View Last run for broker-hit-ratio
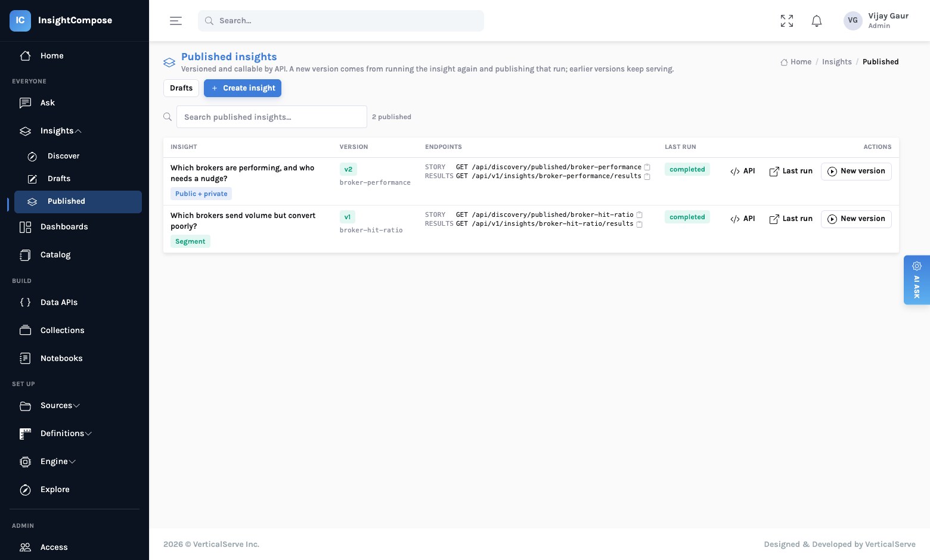Image resolution: width=930 pixels, height=560 pixels. tap(791, 219)
